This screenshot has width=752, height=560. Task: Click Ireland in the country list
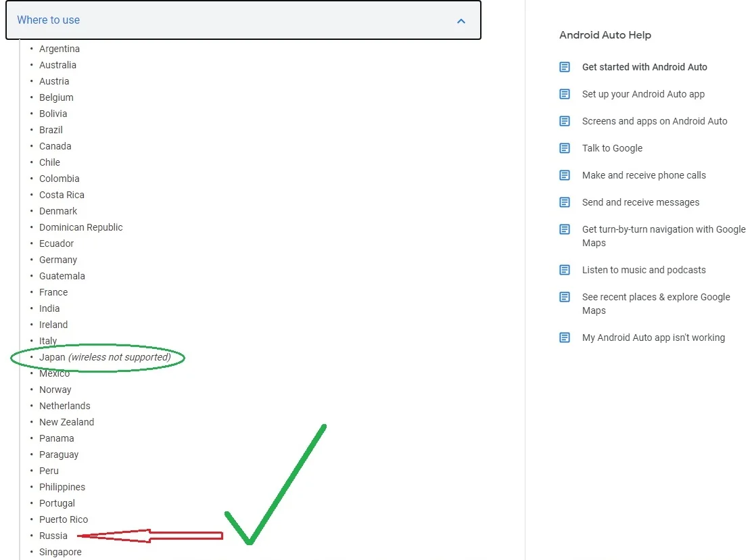(x=53, y=325)
